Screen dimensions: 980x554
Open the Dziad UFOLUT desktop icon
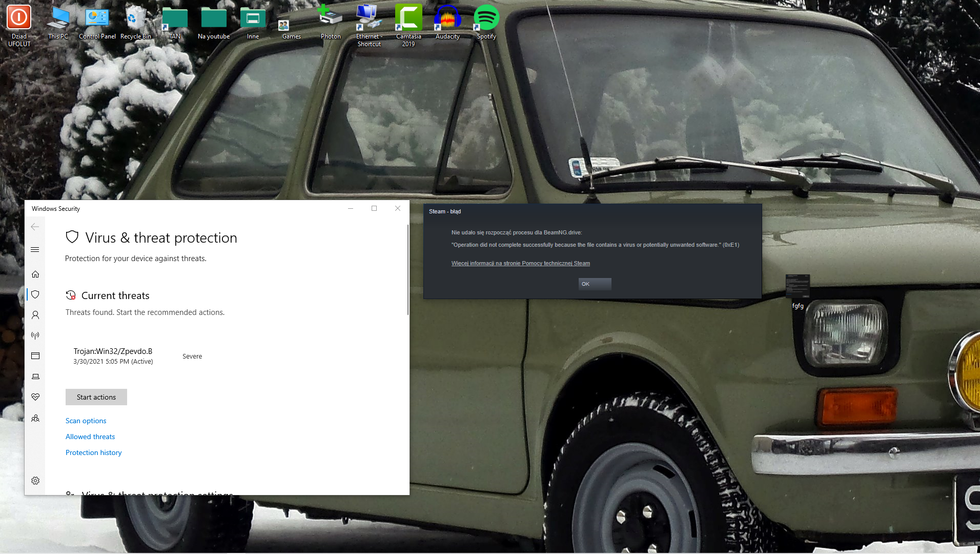click(19, 26)
